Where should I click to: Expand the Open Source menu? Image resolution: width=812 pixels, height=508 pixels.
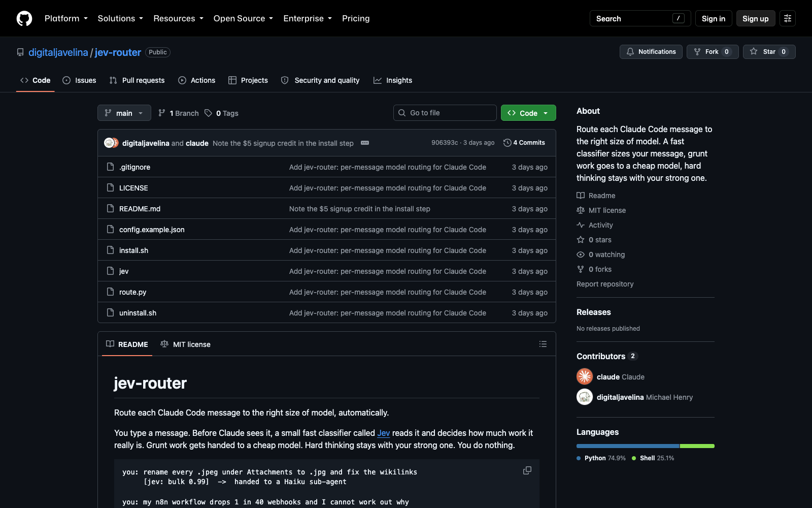point(243,18)
